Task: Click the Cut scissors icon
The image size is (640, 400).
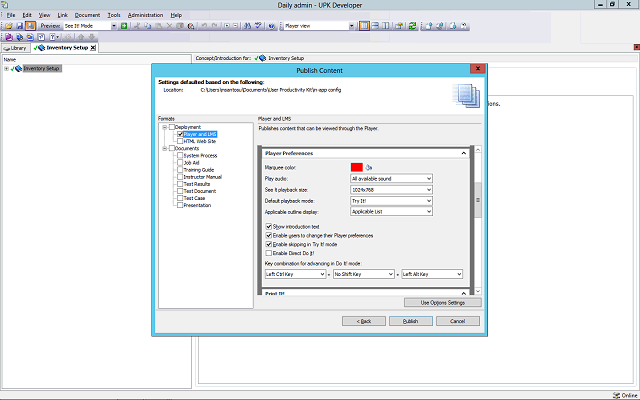Action: coord(138,26)
